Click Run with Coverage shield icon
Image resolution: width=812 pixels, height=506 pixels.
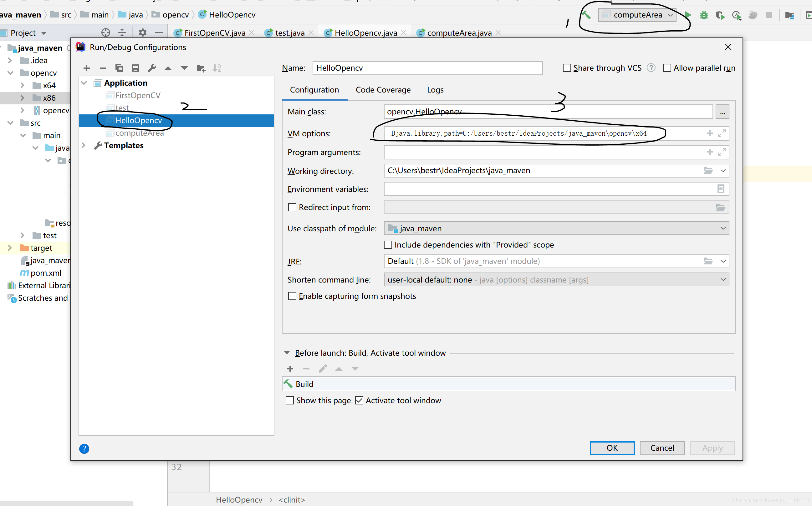[720, 15]
